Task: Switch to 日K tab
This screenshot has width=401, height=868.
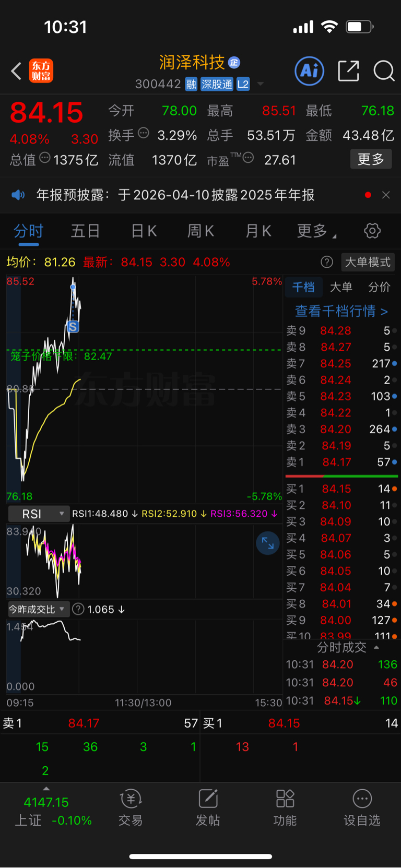Action: [x=144, y=231]
